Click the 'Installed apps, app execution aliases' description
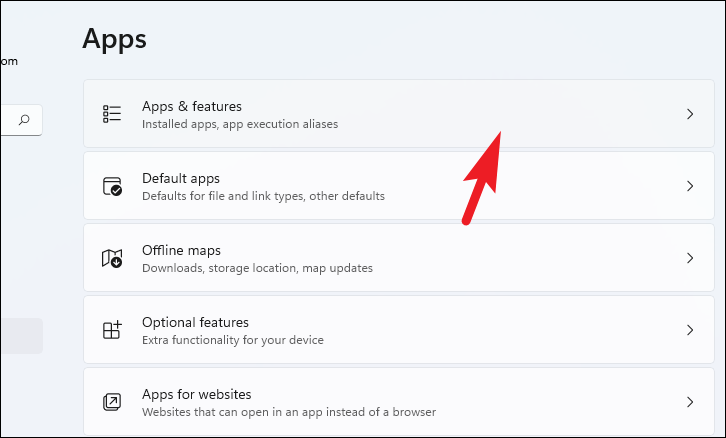The image size is (726, 438). click(x=240, y=125)
